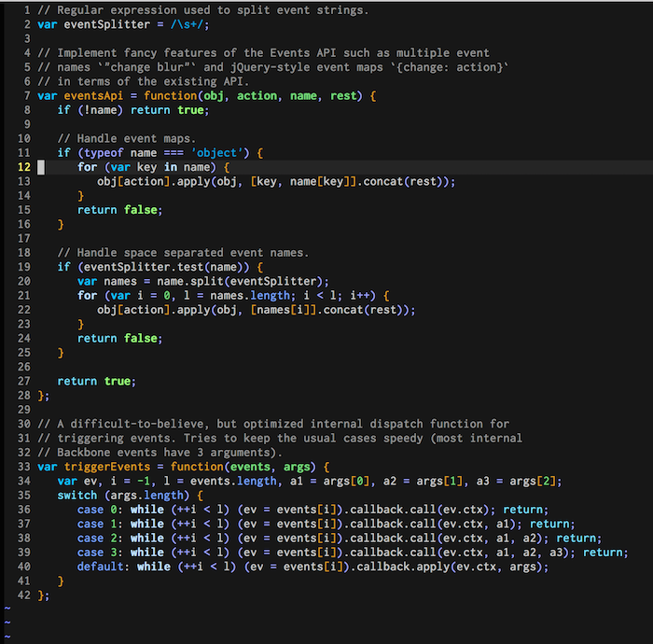
Task: Click line number 20 in the gutter
Action: [x=23, y=281]
